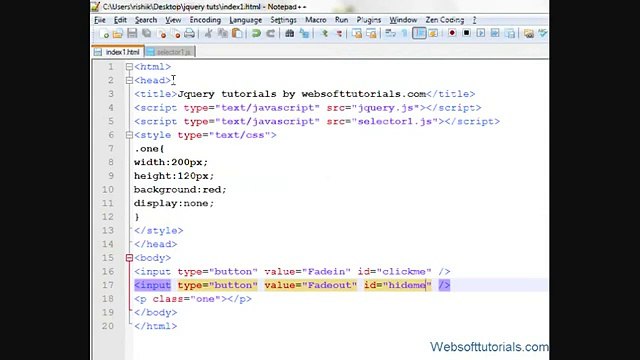Undo the last edit with green arrow
Viewport: 640px width, 360px height.
(x=256, y=33)
